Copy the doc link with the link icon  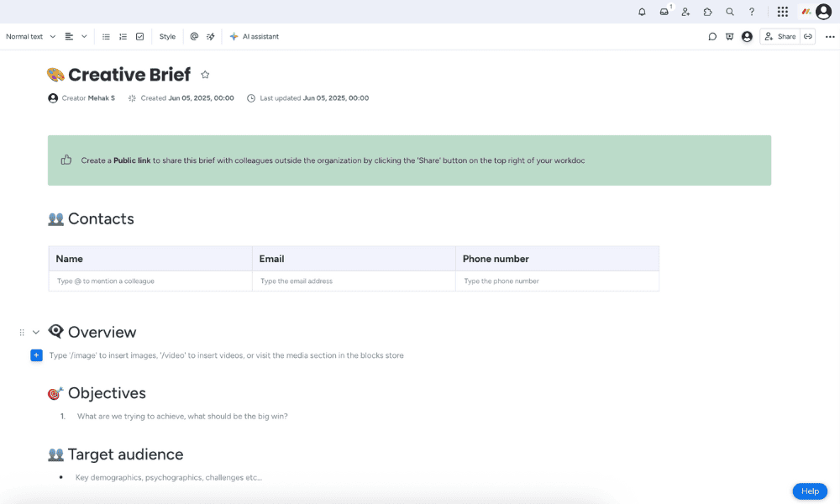808,36
